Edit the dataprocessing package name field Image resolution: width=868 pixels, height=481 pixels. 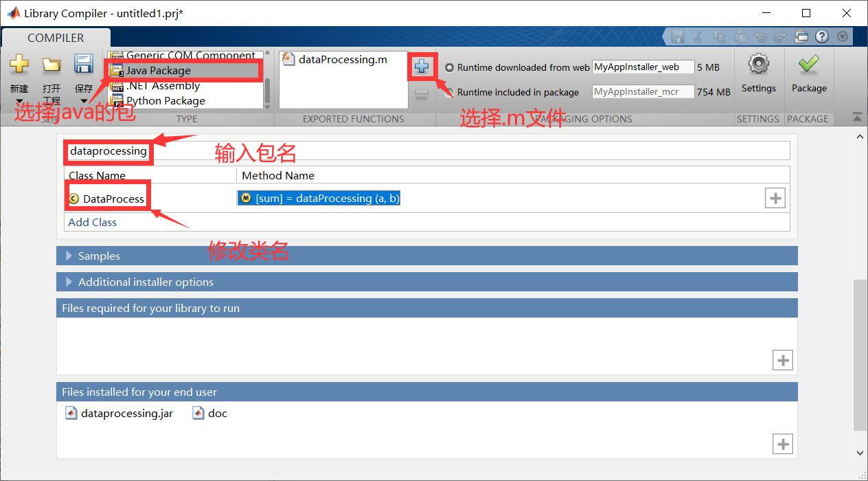pyautogui.click(x=427, y=150)
